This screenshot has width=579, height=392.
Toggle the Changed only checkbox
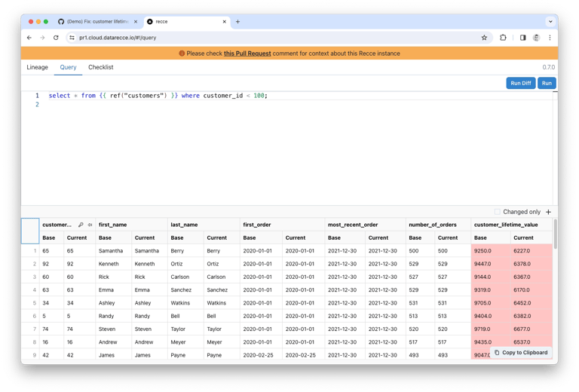coord(497,212)
